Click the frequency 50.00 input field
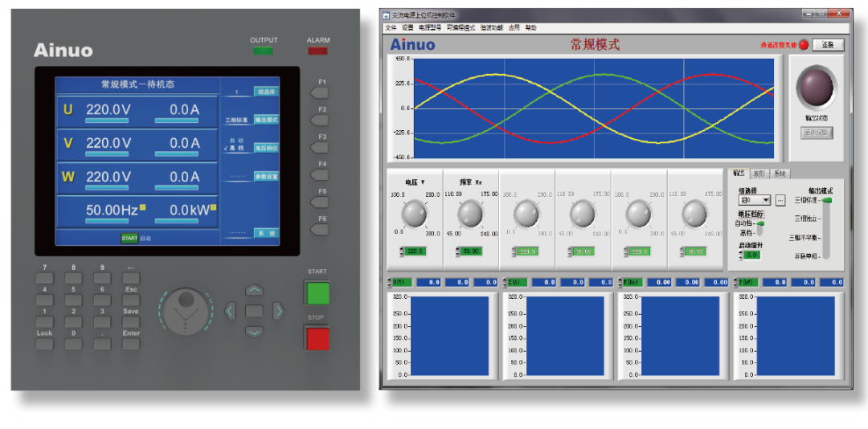 tap(473, 251)
